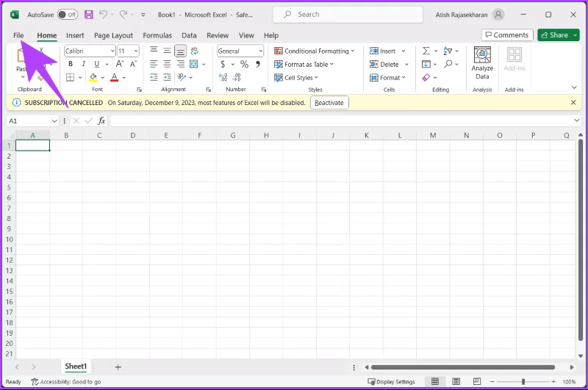588x390 pixels.
Task: Click Sort & Filter icon
Action: coord(448,51)
